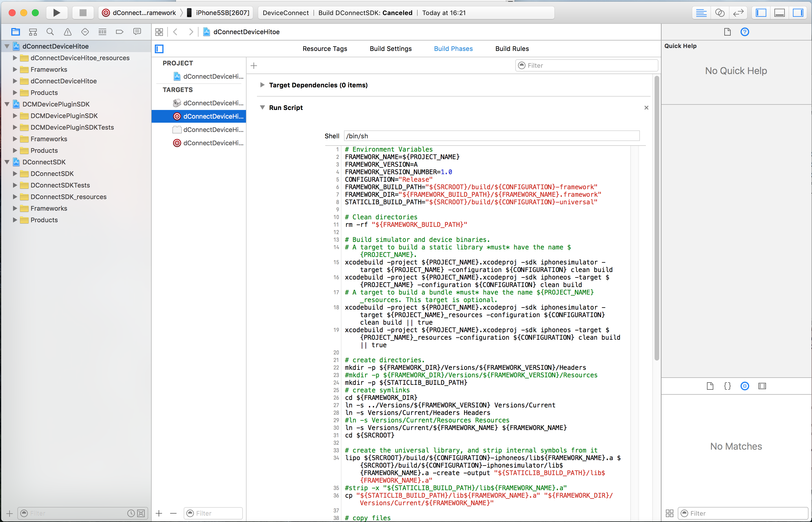
Task: Expand the DCMDevicePluginSDKTests folder
Action: [x=15, y=127]
